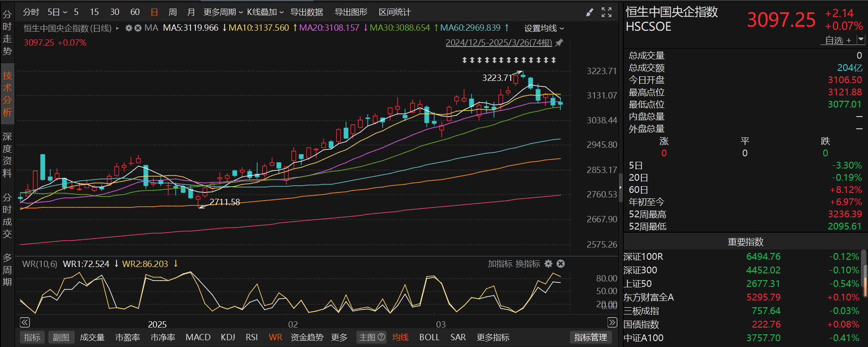
Task: Click the 重要指数 list scrollbar
Action: (x=865, y=273)
